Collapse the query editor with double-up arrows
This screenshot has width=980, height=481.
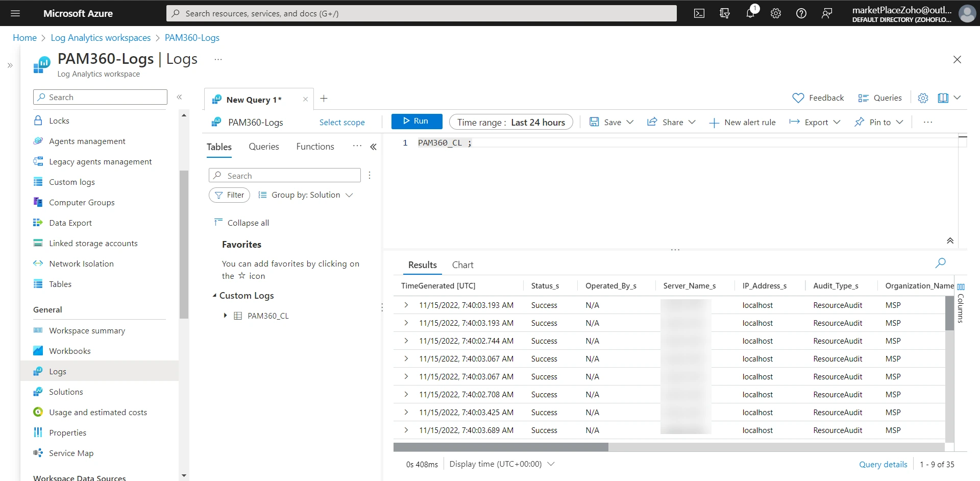point(950,240)
